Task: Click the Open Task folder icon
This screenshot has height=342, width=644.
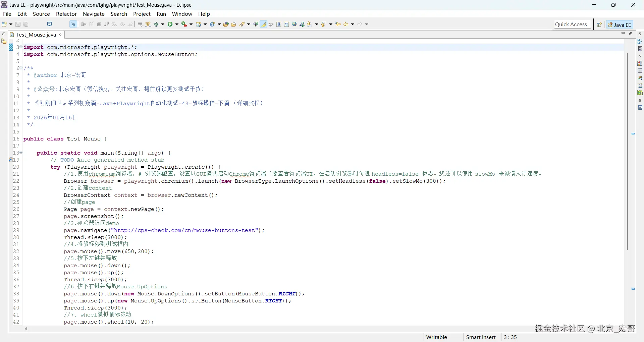Action: click(234, 24)
